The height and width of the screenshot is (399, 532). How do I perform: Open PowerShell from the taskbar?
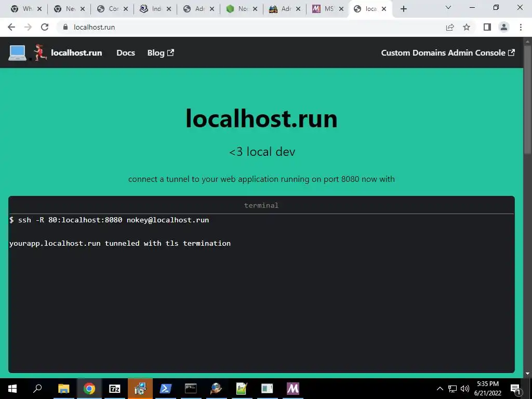(x=165, y=389)
